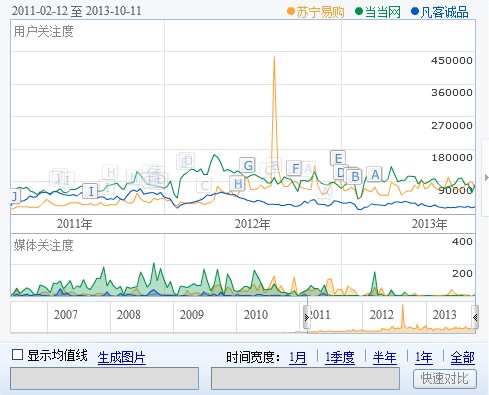This screenshot has width=489, height=395.
Task: Set time width to 1季度
Action: point(340,357)
